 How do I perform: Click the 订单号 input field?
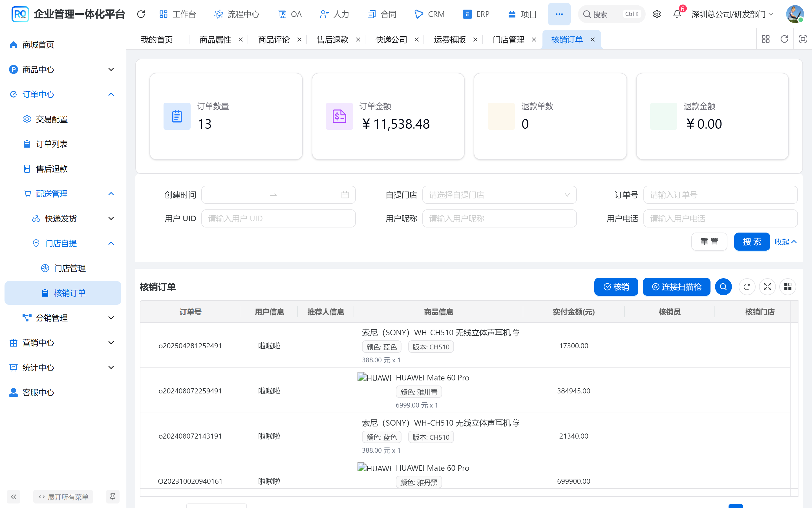coord(720,195)
